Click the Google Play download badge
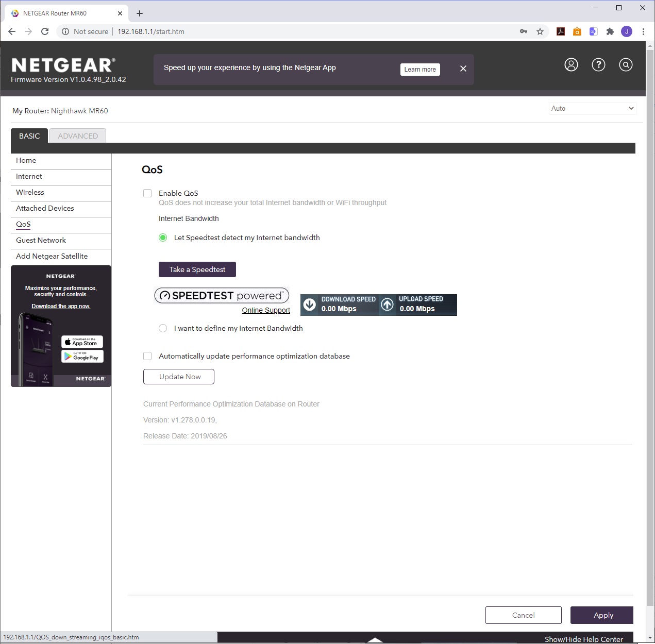The image size is (655, 644). point(82,357)
